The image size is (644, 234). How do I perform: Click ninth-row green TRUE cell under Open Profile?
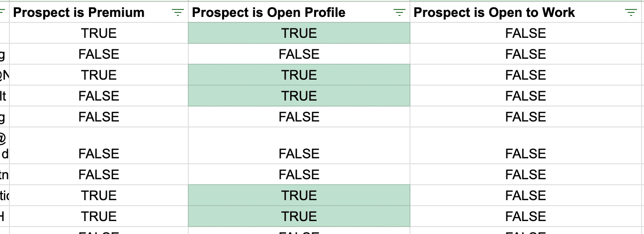(299, 217)
